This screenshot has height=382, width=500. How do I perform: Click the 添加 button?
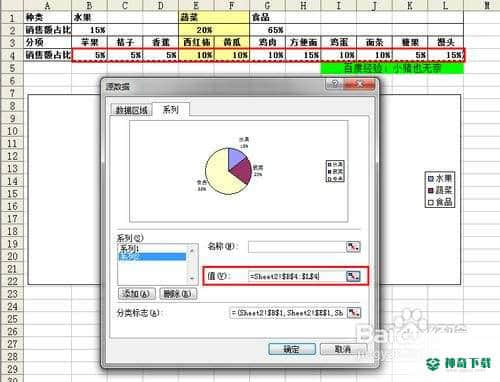tap(137, 294)
